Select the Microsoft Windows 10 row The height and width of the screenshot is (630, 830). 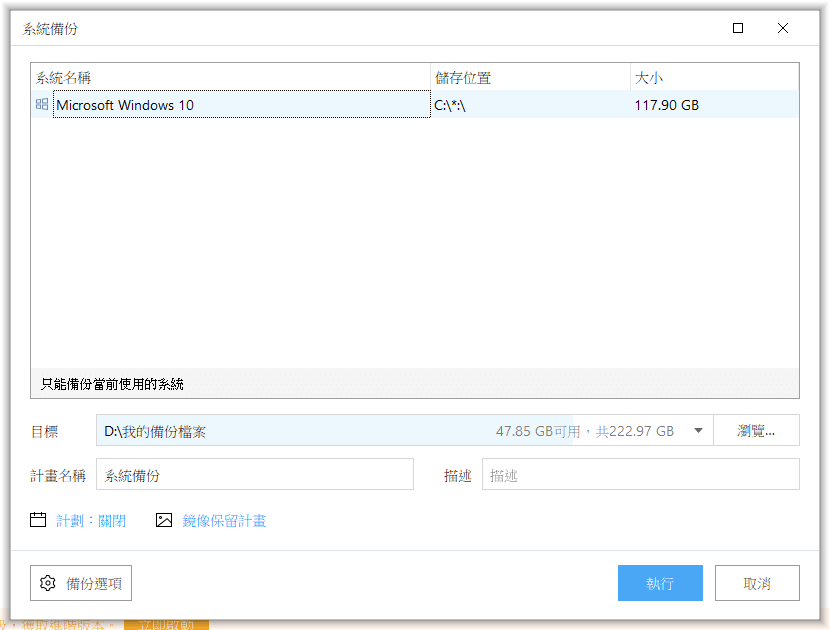pos(415,104)
